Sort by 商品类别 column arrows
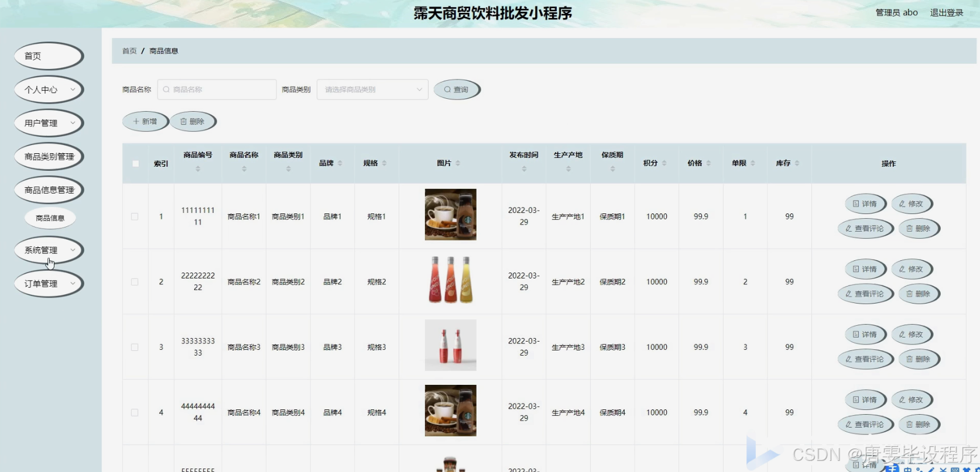The width and height of the screenshot is (980, 472). 289,169
